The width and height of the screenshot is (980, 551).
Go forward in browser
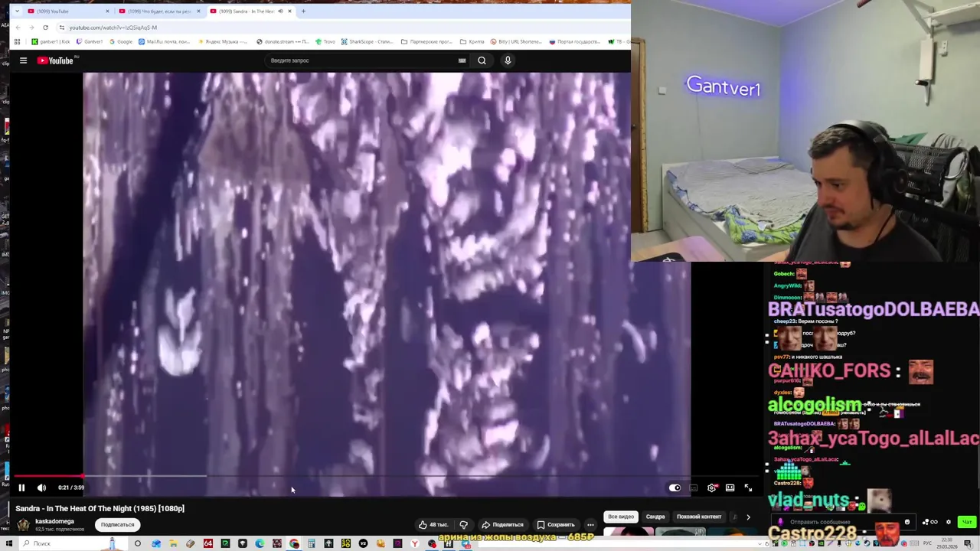point(31,28)
